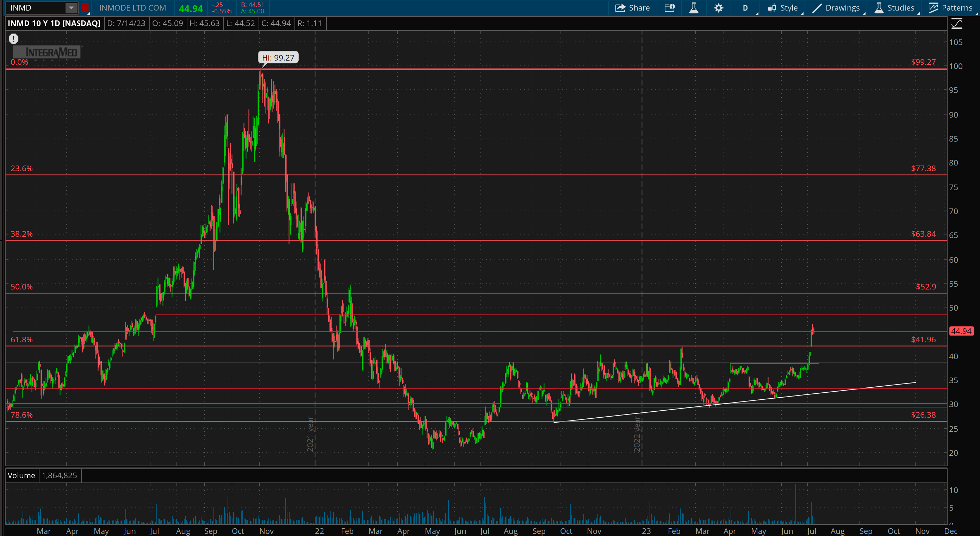Click the range value R: 1.11

(309, 24)
